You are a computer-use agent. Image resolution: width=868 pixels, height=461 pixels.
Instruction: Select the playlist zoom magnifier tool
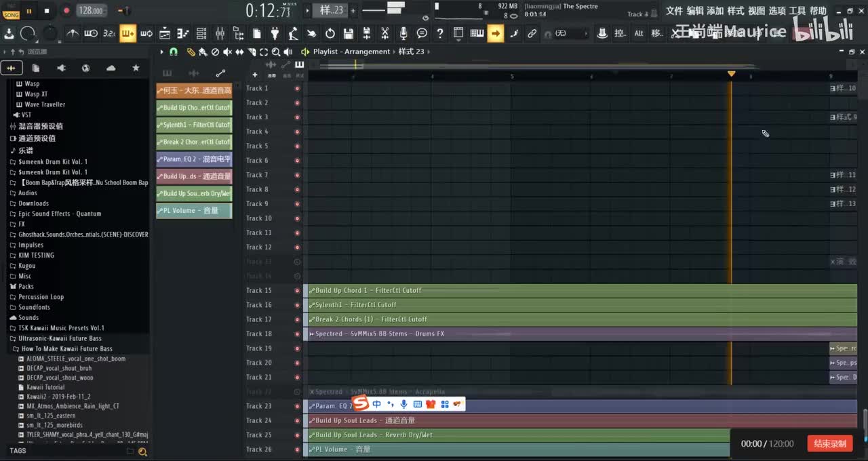[276, 52]
